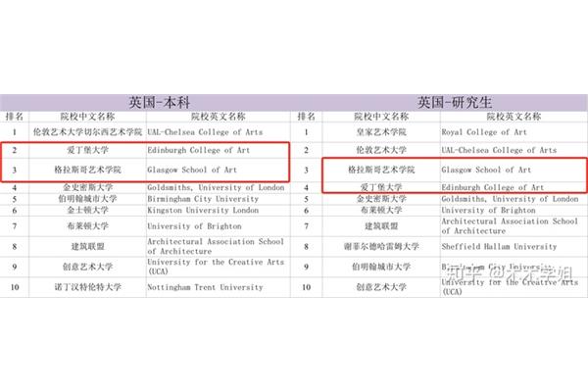Click the Sheffield Hallam University cell
This screenshot has height=392, width=588.
tap(499, 246)
